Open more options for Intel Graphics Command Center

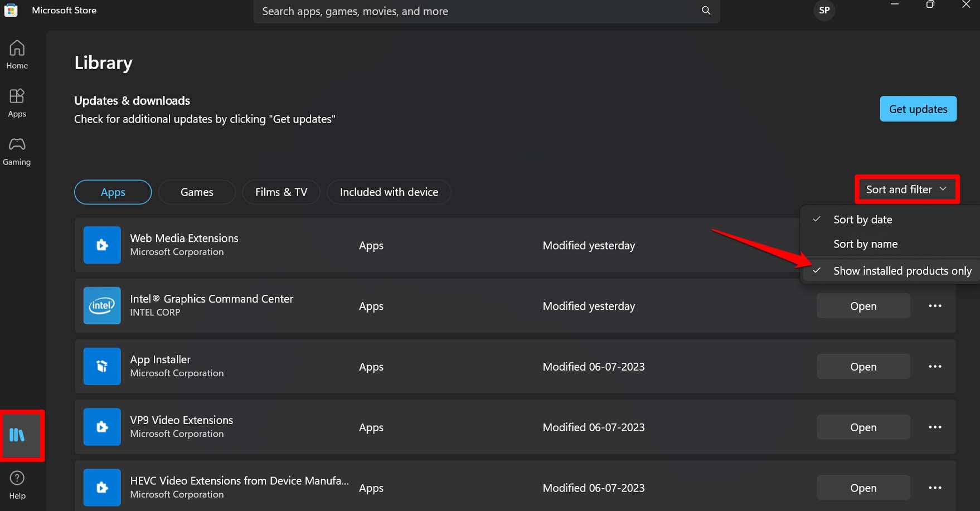click(x=935, y=305)
